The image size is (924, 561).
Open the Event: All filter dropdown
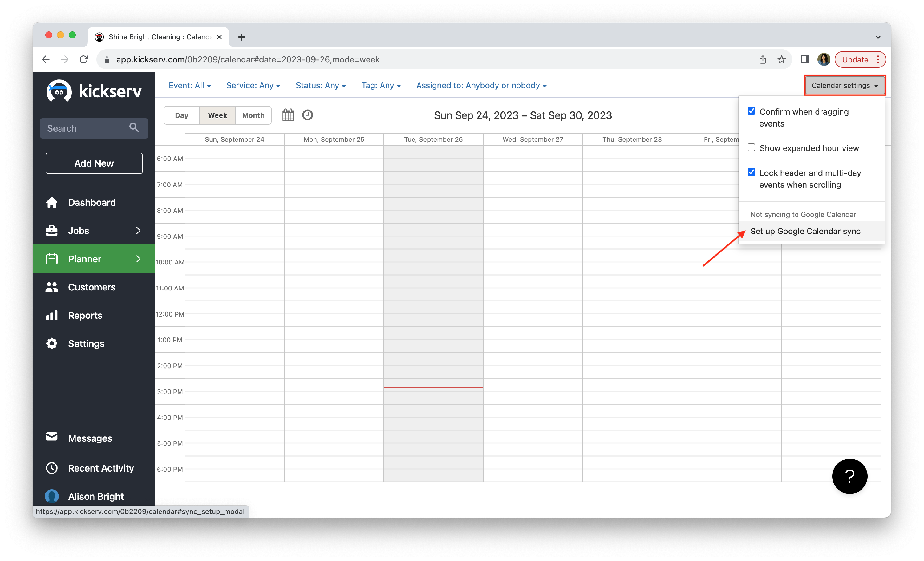point(190,86)
